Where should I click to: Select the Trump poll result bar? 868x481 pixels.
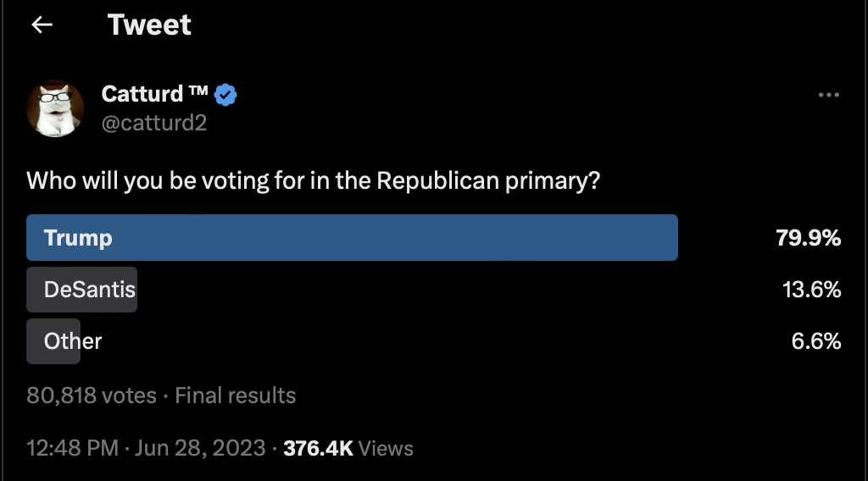[x=352, y=238]
